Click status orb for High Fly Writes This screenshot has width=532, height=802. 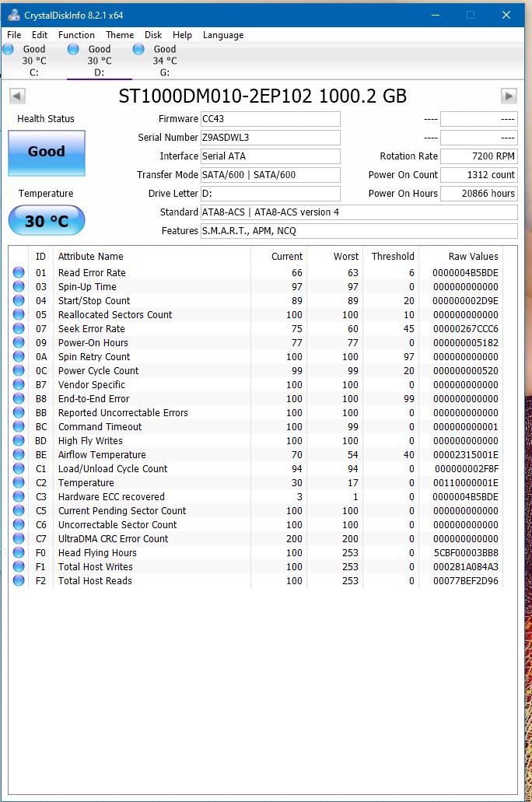(19, 440)
